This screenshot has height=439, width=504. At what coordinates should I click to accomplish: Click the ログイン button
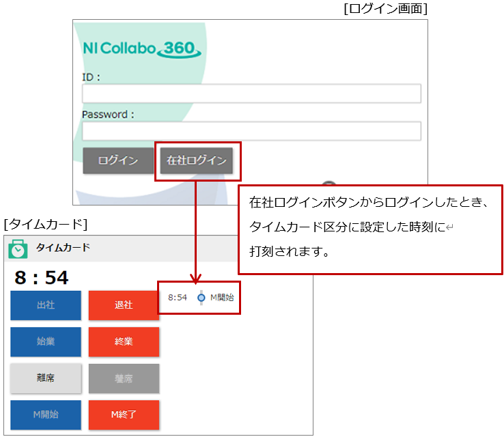[118, 160]
